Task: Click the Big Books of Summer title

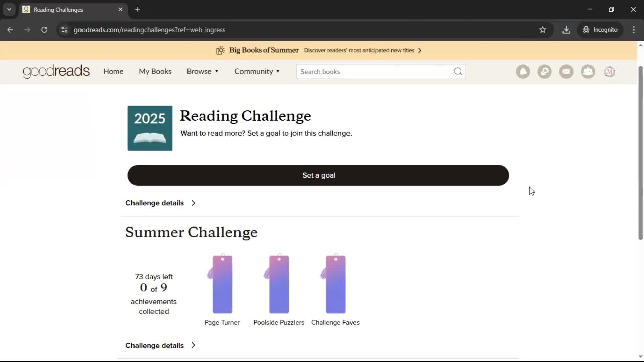Action: click(x=264, y=50)
